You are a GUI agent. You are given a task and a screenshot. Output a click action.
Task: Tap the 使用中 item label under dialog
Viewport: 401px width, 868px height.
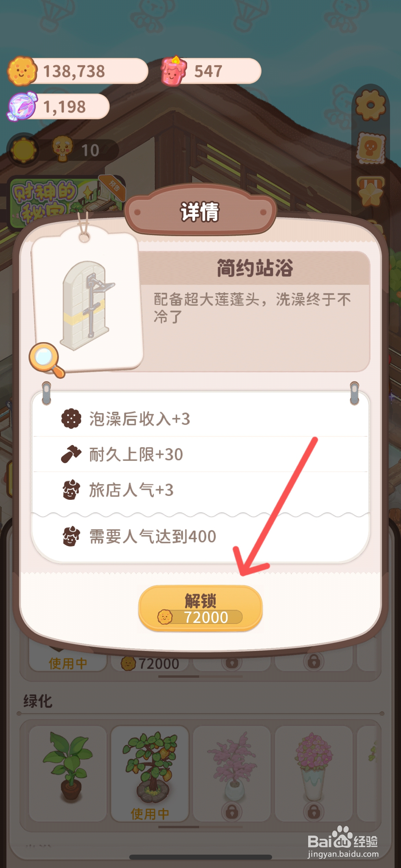click(68, 663)
